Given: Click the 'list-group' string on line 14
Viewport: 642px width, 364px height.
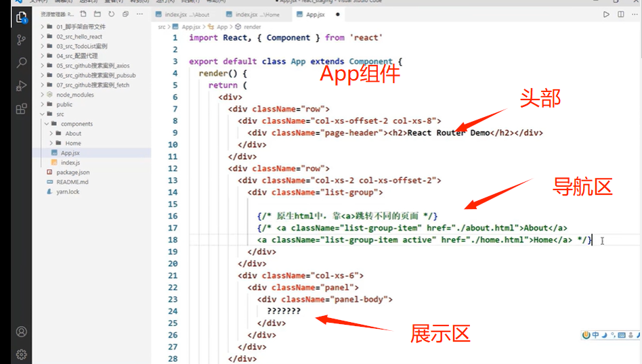Looking at the screenshot, I should click(349, 192).
